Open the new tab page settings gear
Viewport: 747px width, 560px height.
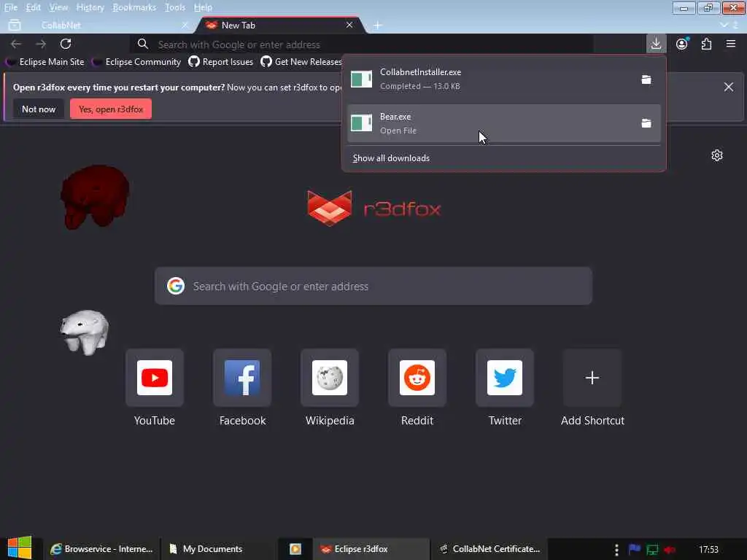(x=717, y=156)
